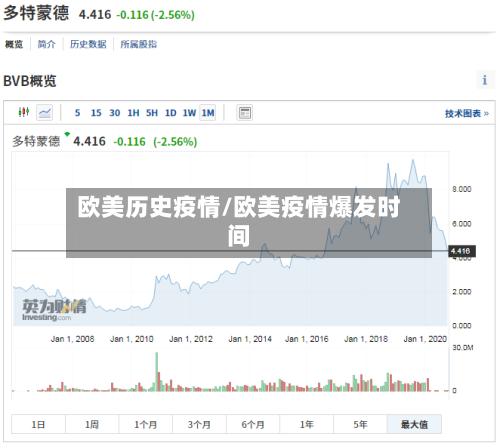Select the 5 minute interval
500x446 pixels.
click(x=77, y=113)
